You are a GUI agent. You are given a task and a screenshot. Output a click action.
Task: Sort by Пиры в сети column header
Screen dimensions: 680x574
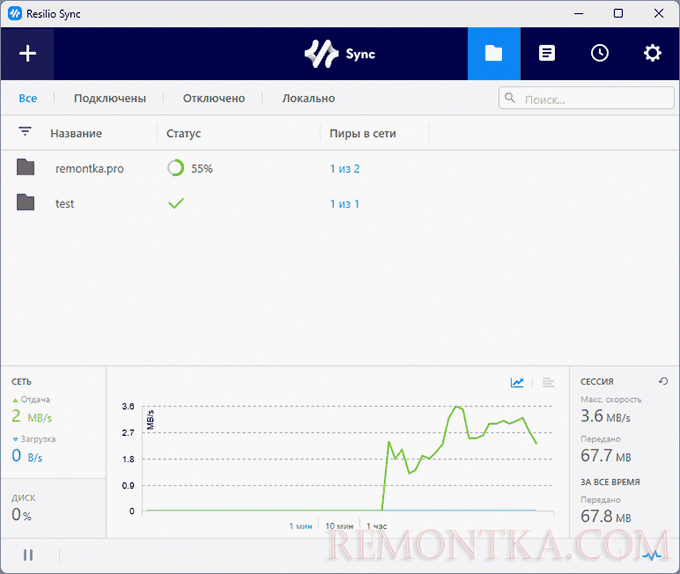click(363, 134)
